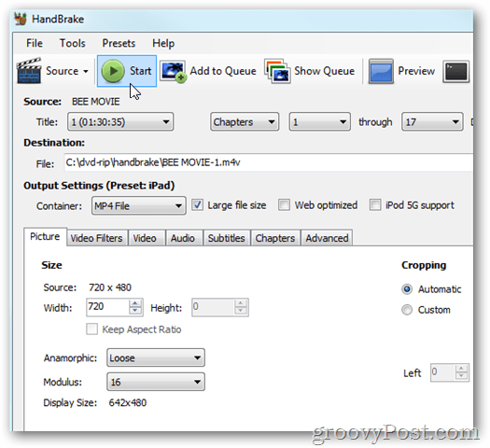Click the green Start encode icon
Screen dimensions: 490x448
(113, 71)
